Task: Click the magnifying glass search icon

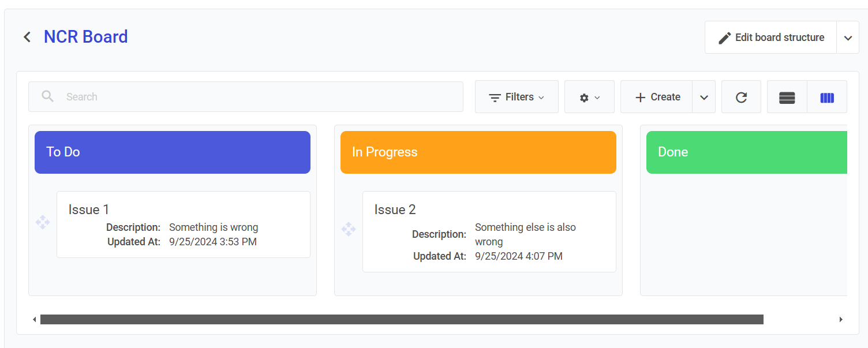Action: click(x=48, y=96)
